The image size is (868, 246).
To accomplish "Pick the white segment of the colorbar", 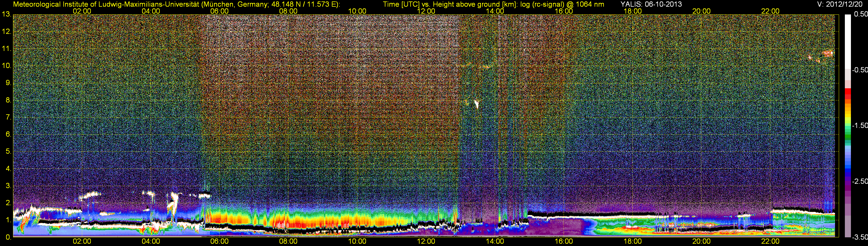I will tap(847, 42).
